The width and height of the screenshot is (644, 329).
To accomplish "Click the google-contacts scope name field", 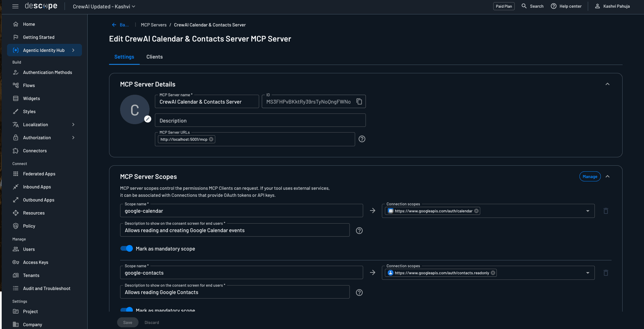I will 242,273.
